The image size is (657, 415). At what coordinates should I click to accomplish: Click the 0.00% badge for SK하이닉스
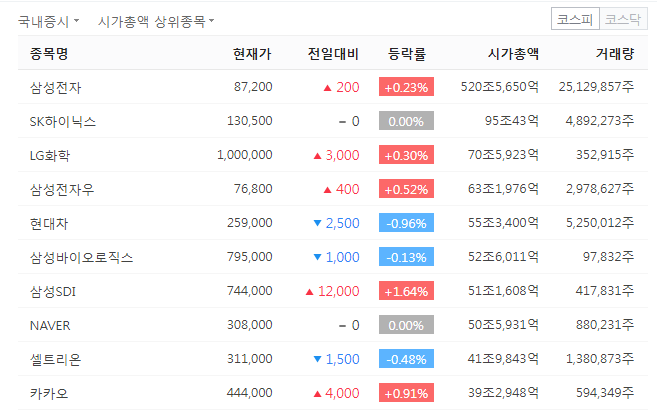(406, 121)
